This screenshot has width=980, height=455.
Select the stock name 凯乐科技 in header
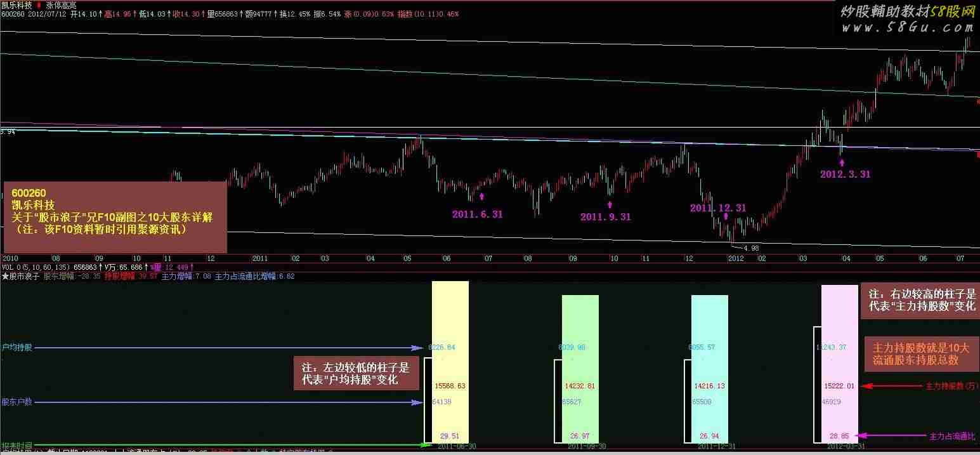tap(16, 4)
